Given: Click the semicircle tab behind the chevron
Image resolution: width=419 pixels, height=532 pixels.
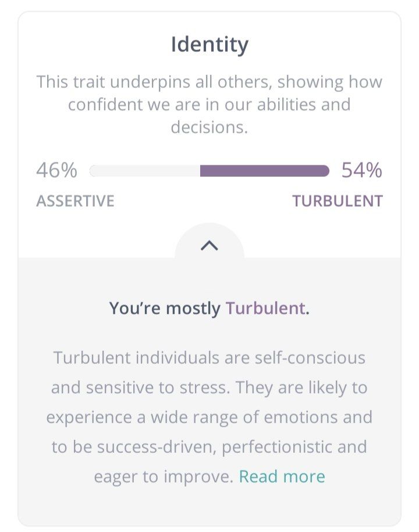Looking at the screenshot, I should click(x=210, y=241).
